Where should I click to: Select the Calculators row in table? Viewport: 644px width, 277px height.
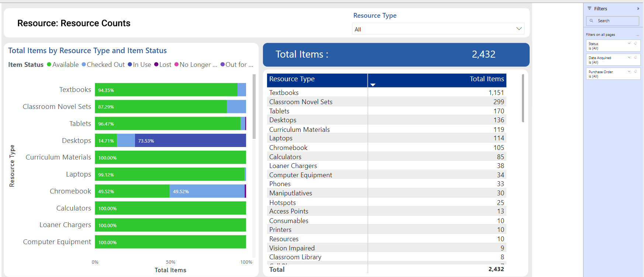387,157
